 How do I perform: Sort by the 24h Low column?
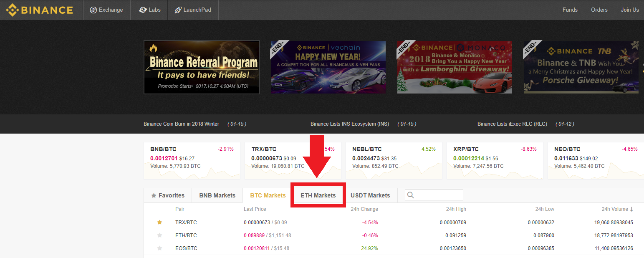click(x=545, y=209)
